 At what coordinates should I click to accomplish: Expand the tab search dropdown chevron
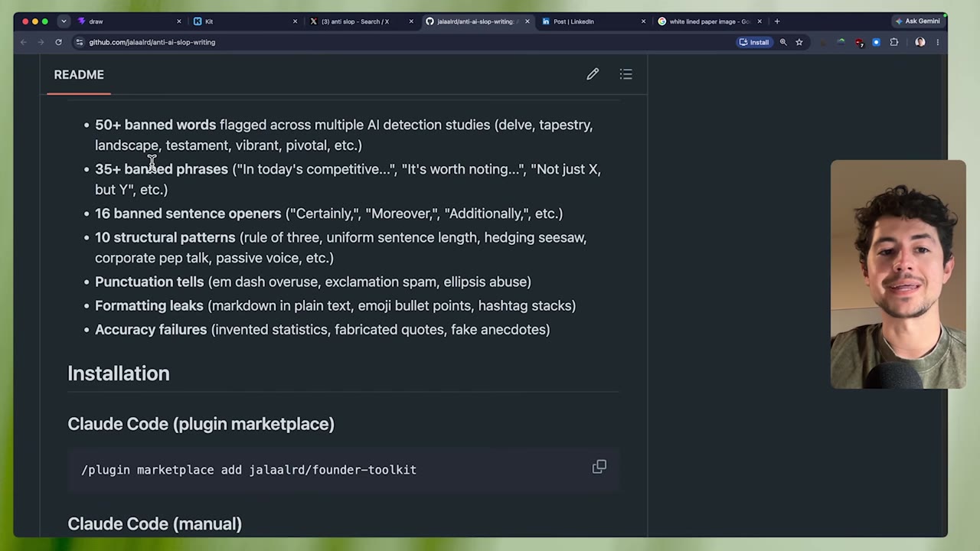click(64, 21)
